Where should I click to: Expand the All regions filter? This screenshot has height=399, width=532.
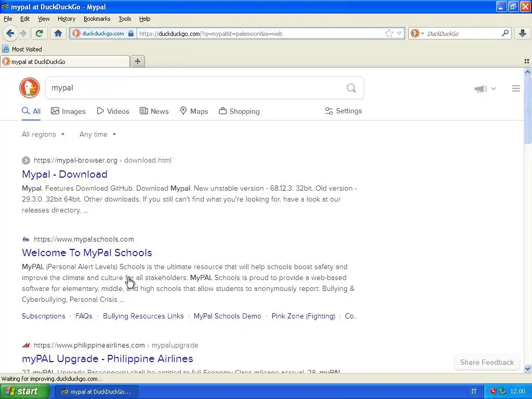point(43,135)
